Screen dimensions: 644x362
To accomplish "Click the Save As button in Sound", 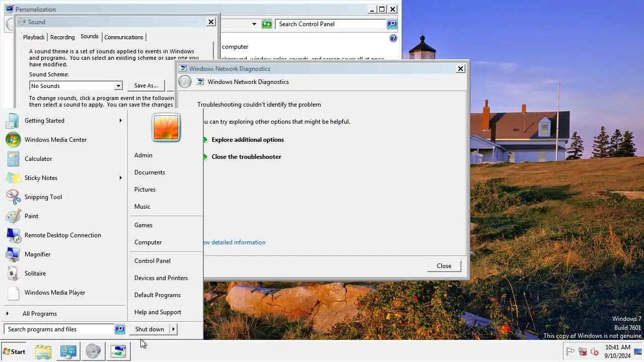I will pos(146,86).
